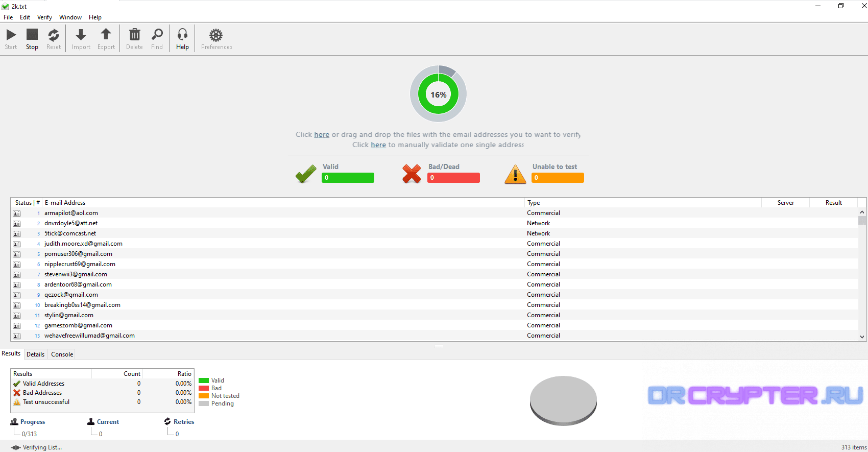Click the red Bad/Dead count bar

pyautogui.click(x=453, y=178)
